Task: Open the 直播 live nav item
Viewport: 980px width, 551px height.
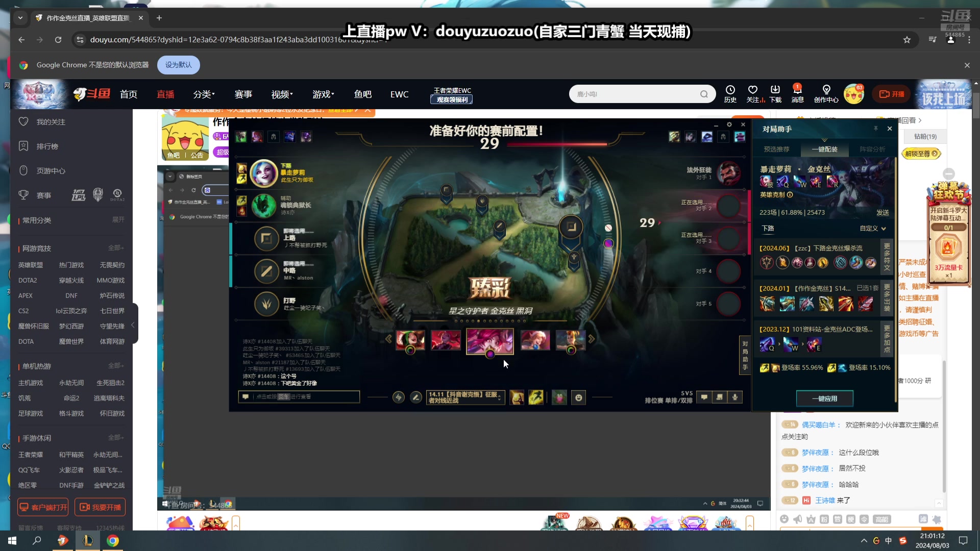Action: point(165,94)
